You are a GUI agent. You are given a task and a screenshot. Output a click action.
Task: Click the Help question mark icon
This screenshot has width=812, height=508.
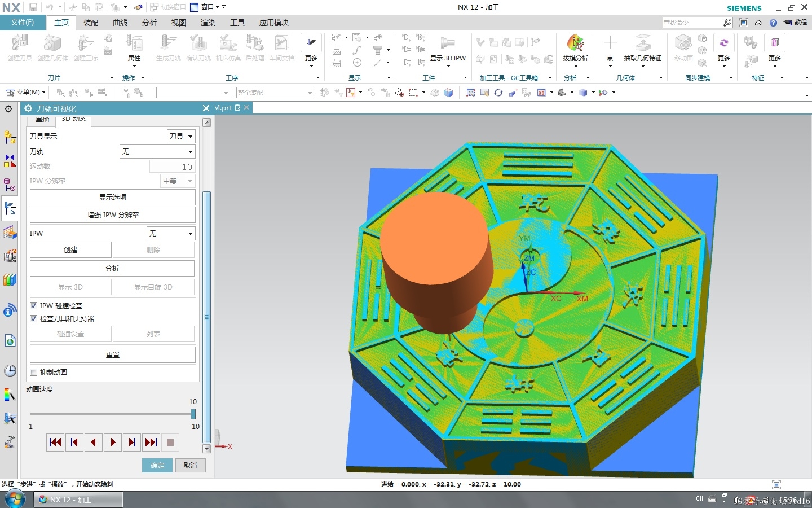pyautogui.click(x=773, y=23)
